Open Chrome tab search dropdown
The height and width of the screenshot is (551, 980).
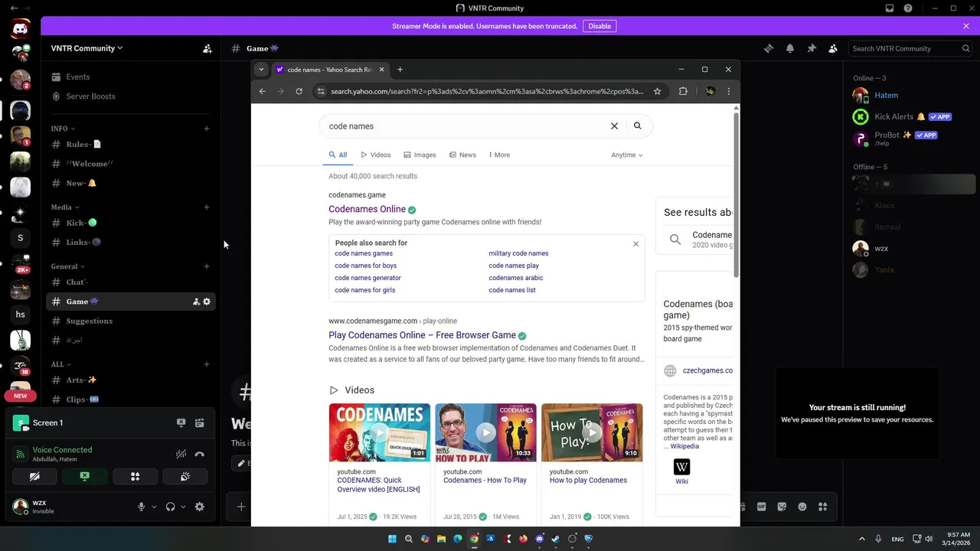(x=261, y=70)
